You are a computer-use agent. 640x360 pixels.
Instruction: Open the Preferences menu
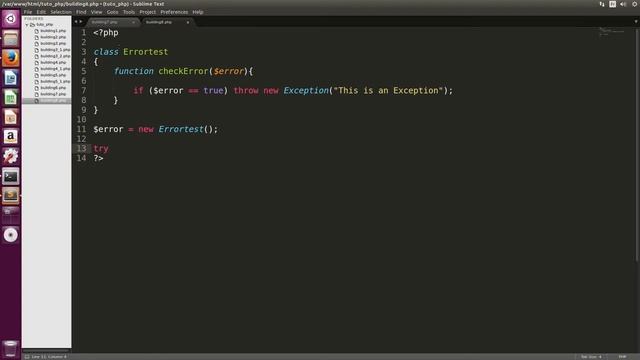[174, 12]
